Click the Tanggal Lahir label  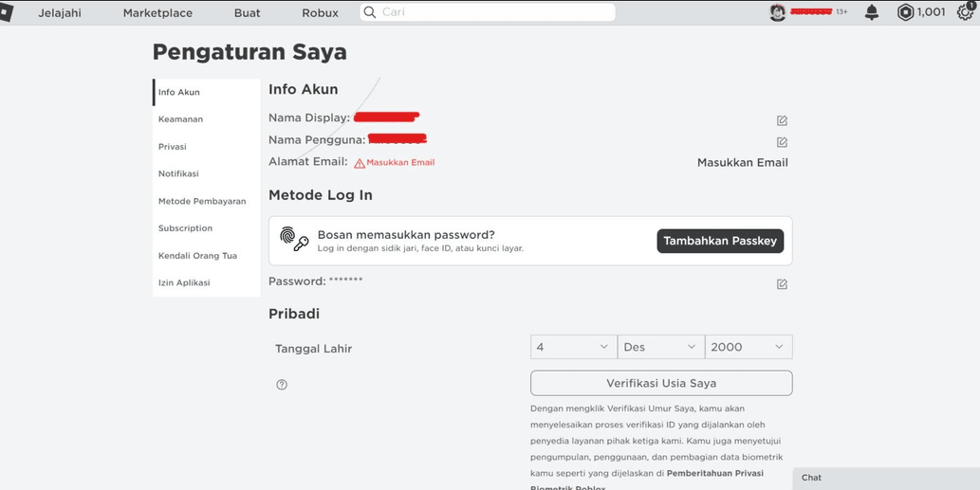click(314, 349)
